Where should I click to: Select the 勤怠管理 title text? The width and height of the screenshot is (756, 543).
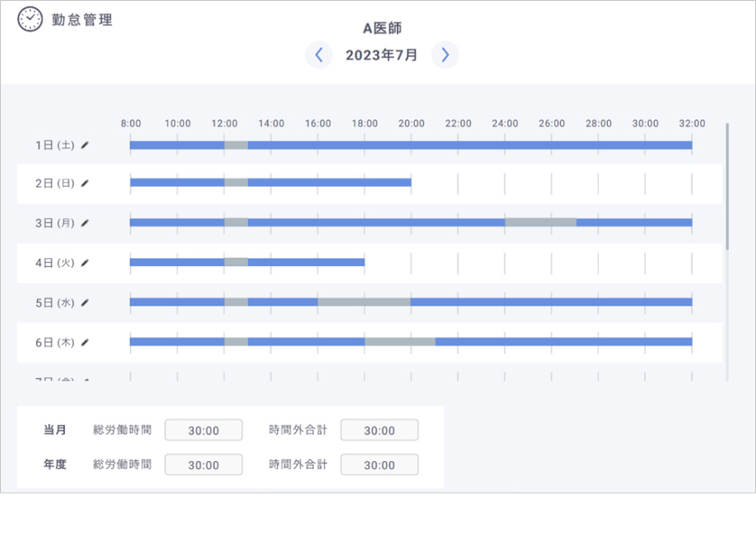[82, 20]
